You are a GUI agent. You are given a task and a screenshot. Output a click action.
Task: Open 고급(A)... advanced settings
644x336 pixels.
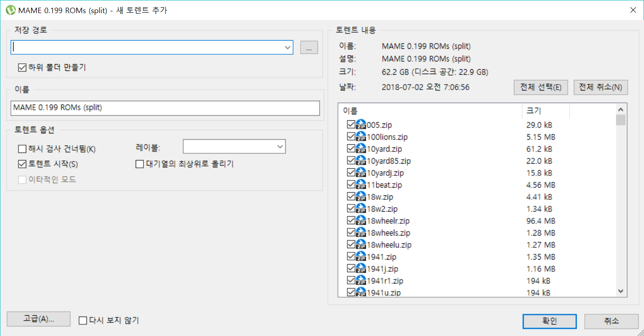pyautogui.click(x=39, y=319)
